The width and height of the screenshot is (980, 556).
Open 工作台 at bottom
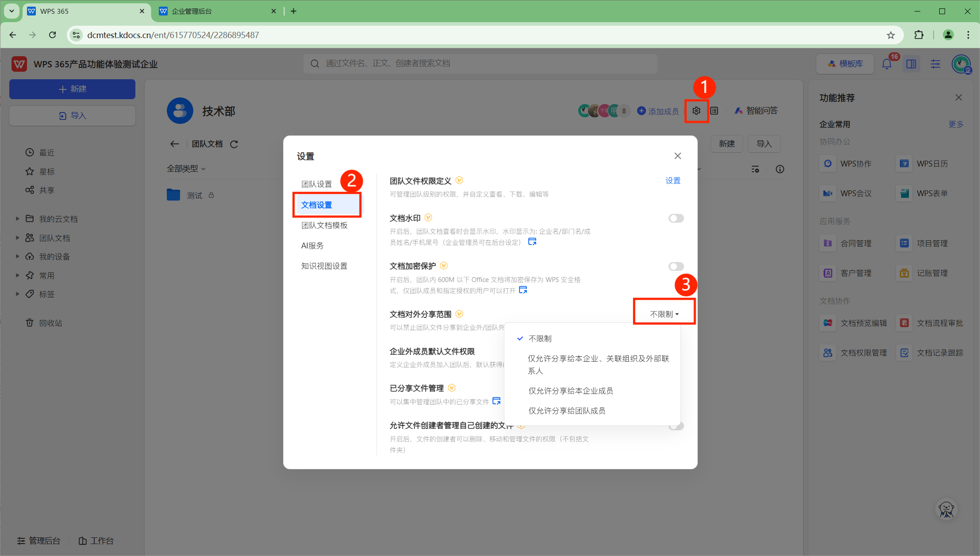coord(96,541)
